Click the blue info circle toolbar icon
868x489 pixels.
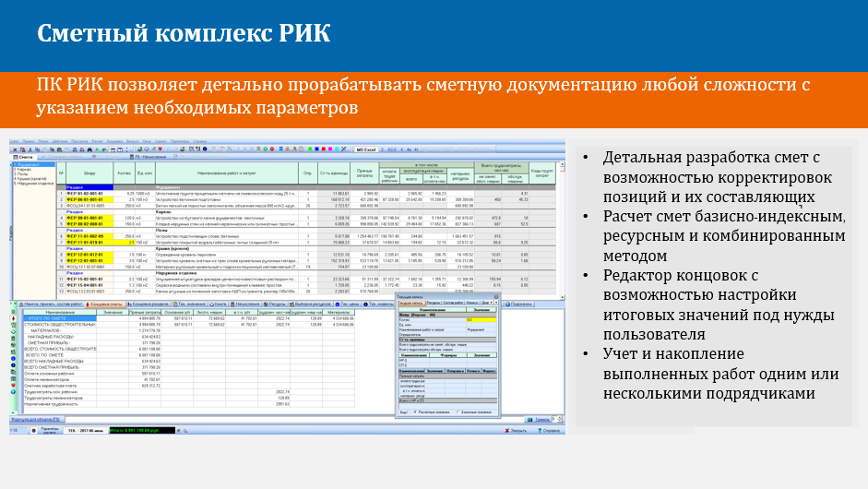pyautogui.click(x=205, y=149)
